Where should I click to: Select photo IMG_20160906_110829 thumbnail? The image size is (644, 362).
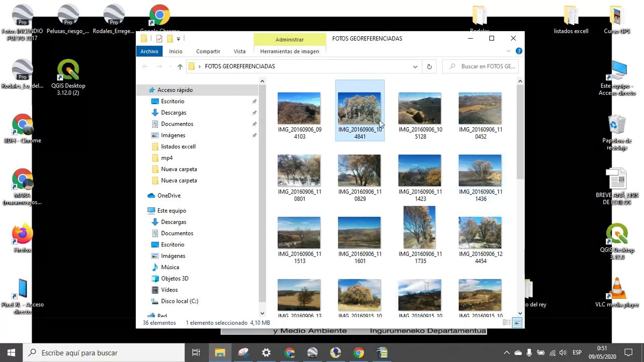pyautogui.click(x=359, y=170)
